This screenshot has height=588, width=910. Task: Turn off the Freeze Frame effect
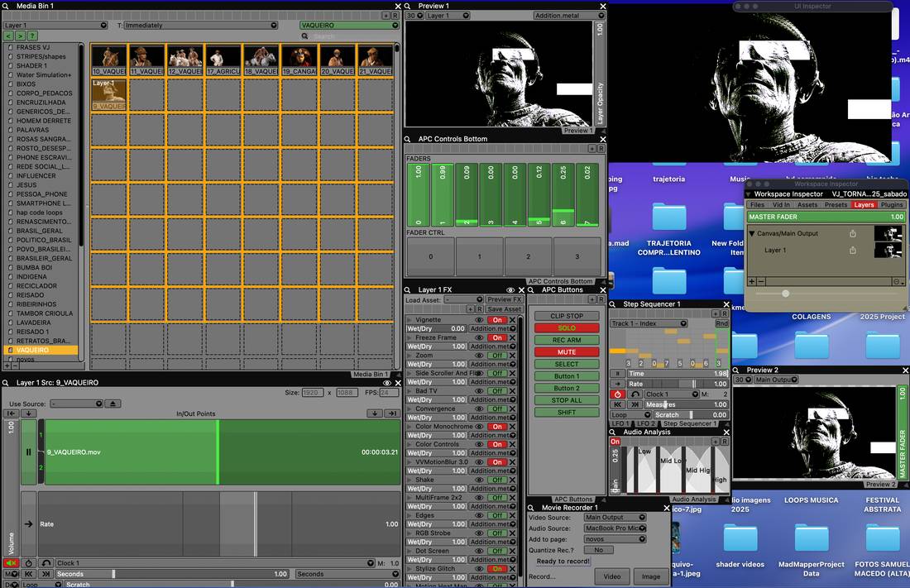pyautogui.click(x=497, y=337)
